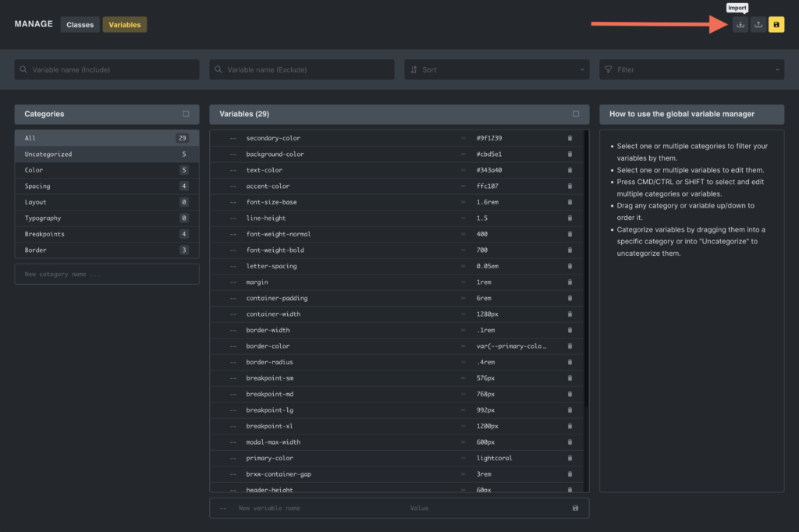Toggle the Categories select-all checkbox

[186, 114]
